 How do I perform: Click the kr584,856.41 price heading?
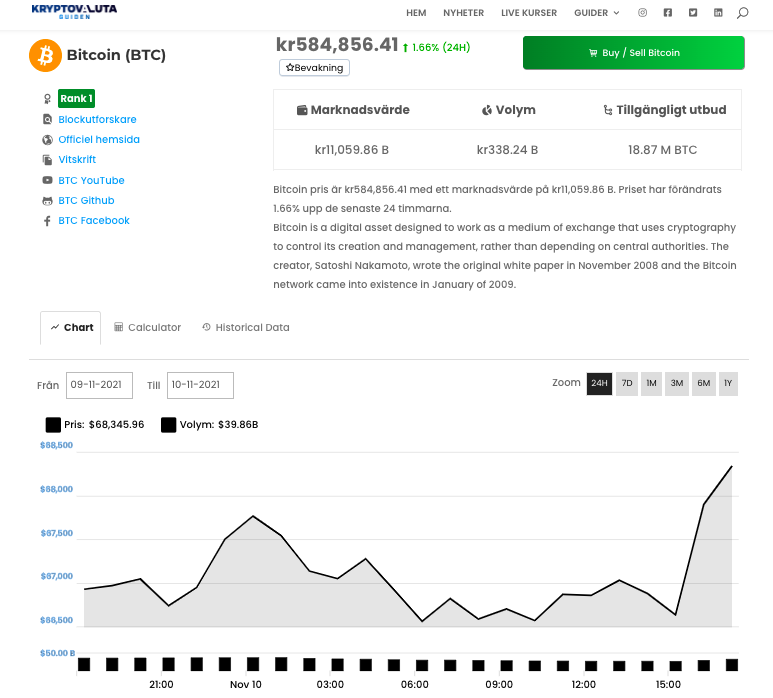coord(337,45)
